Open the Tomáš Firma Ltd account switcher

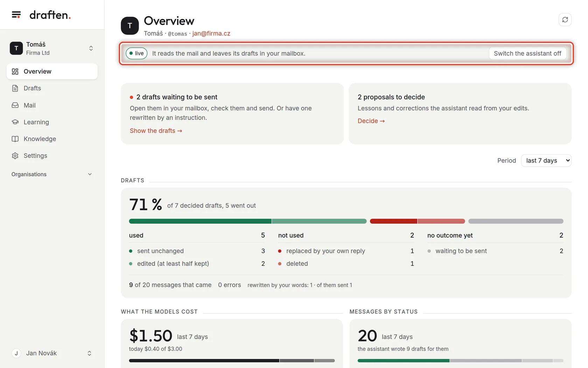pos(52,48)
